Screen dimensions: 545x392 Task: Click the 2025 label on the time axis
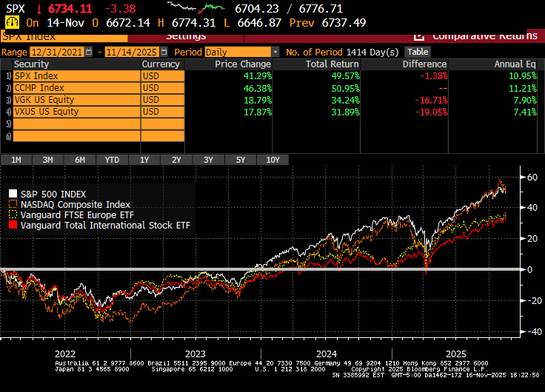[x=455, y=354]
